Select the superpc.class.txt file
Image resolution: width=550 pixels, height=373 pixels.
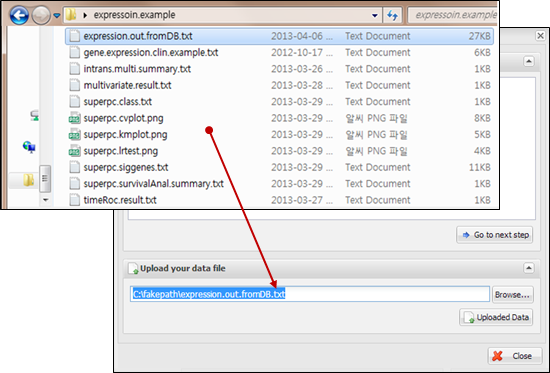click(x=279, y=102)
